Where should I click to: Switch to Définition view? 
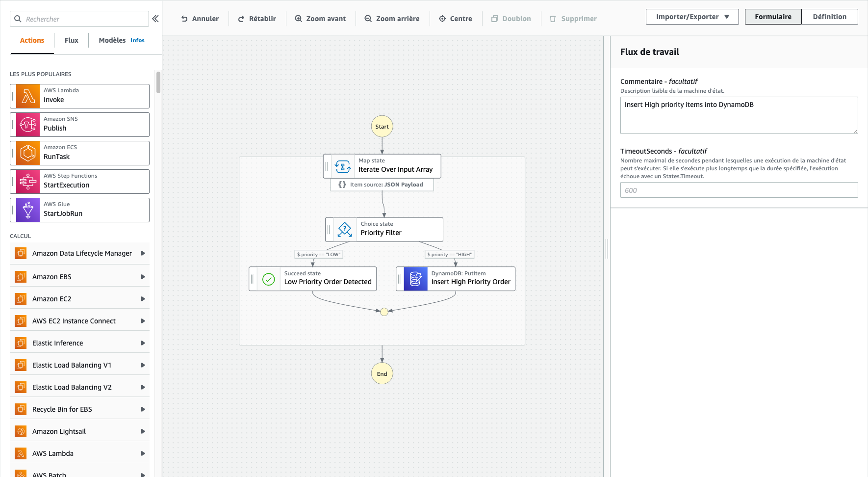(x=830, y=17)
